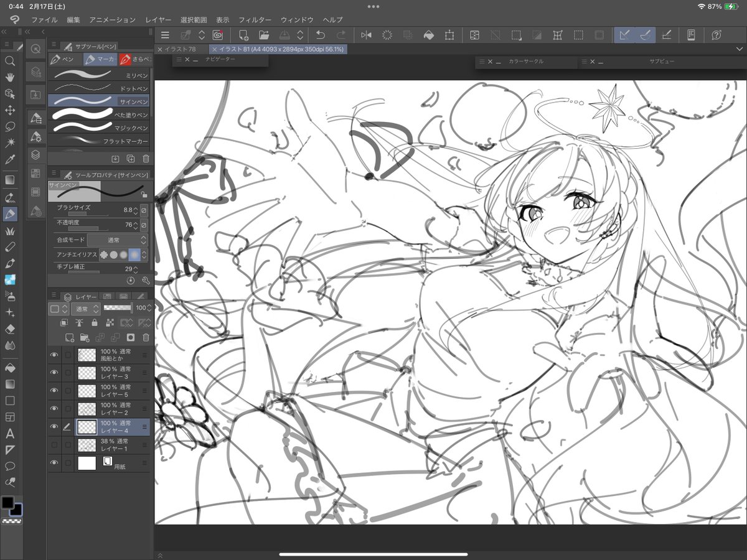Screen dimensions: 747x560
Task: Expand the left palette dock arrows
Action: pyautogui.click(x=4, y=31)
